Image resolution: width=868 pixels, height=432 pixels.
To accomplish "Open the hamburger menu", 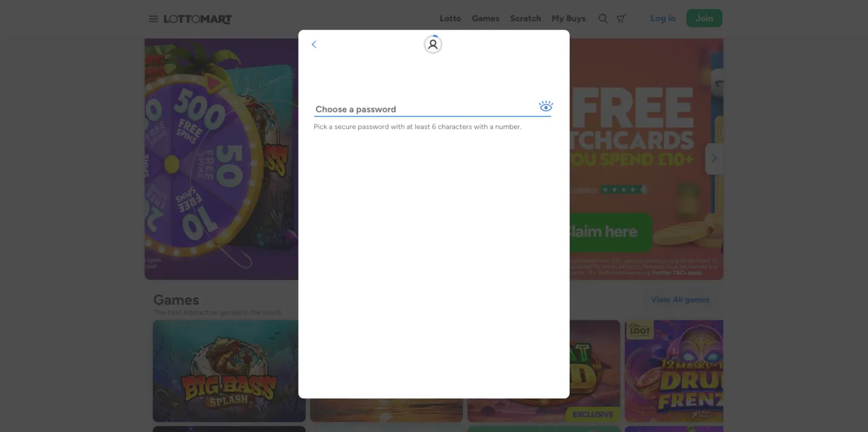I will click(153, 19).
